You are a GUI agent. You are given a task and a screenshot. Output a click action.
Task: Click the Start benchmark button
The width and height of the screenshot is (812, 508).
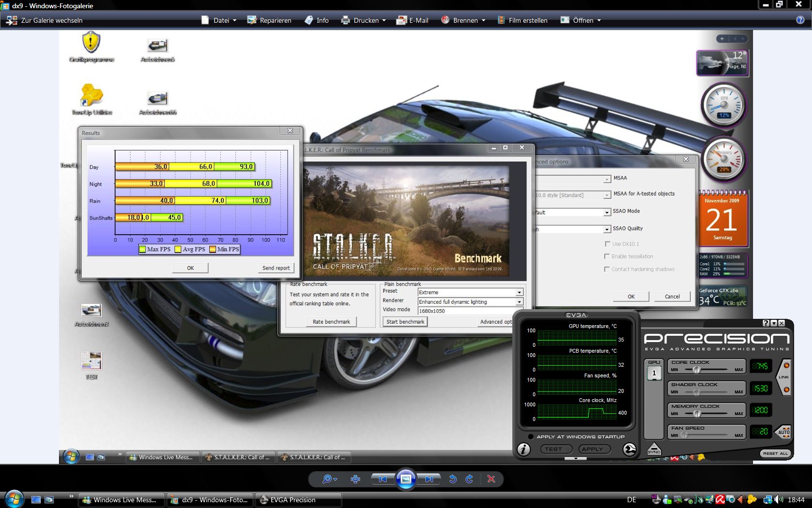[x=405, y=322]
